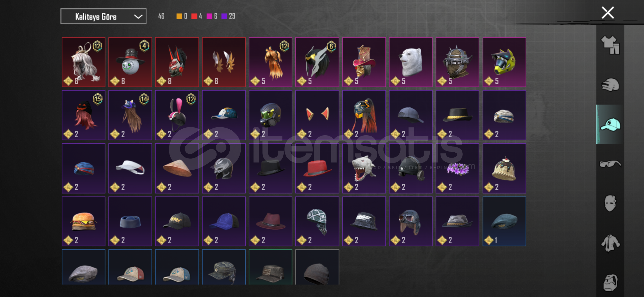Select the hamburger hat item
Image resolution: width=644 pixels, height=297 pixels.
(x=84, y=221)
